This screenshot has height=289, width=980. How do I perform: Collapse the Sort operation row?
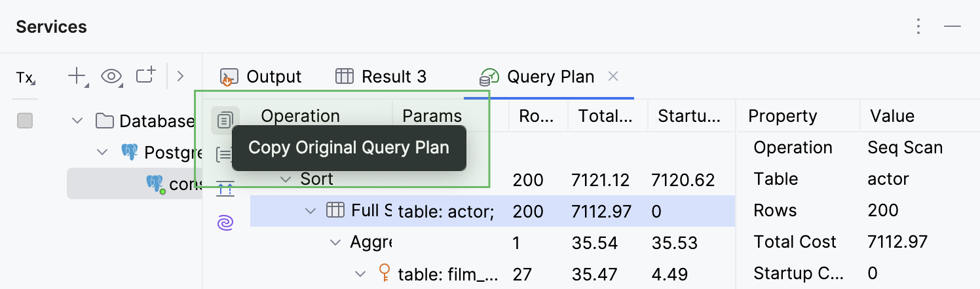click(286, 179)
